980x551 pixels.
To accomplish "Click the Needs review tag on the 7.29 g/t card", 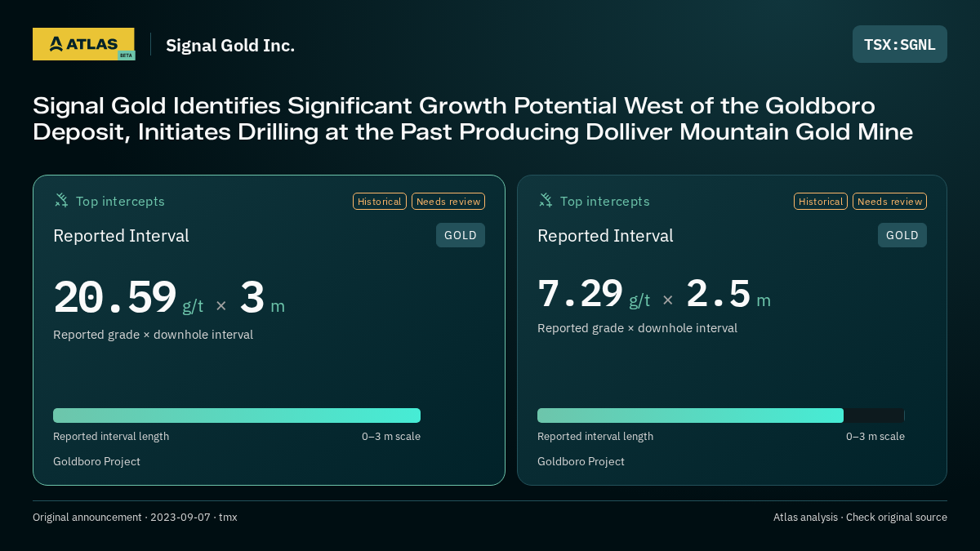I will [889, 202].
